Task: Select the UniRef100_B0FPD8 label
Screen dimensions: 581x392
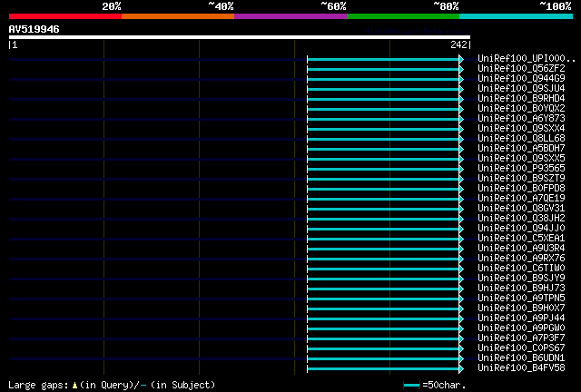Action: [521, 189]
